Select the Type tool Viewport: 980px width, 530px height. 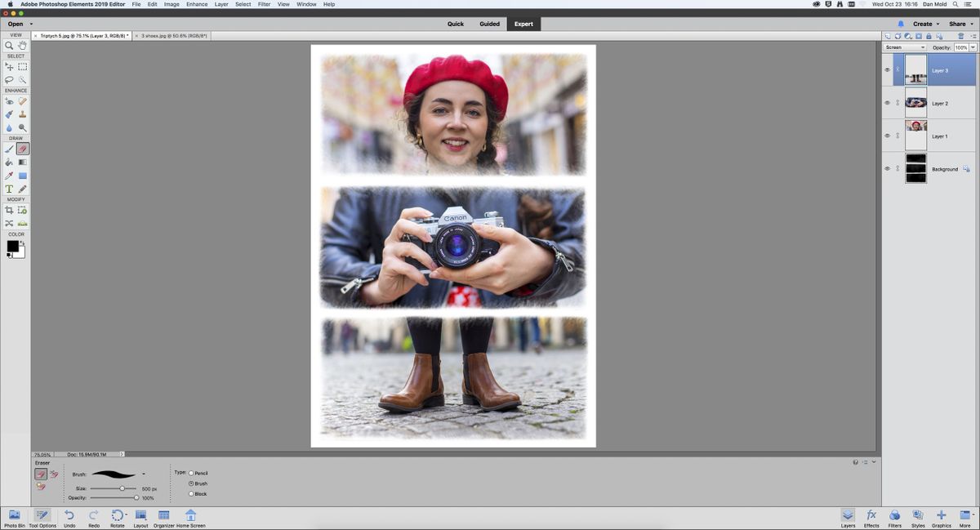(9, 189)
